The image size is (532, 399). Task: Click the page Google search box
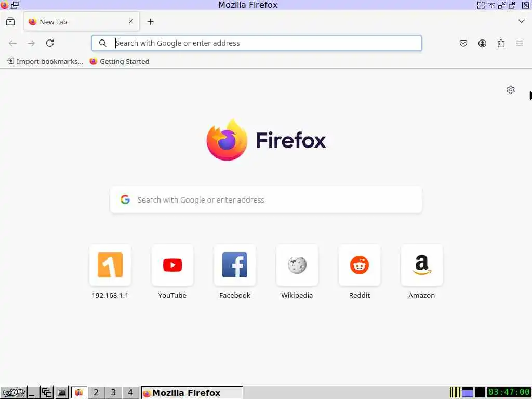266,200
